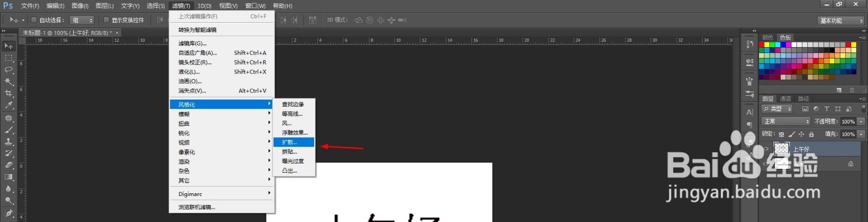The height and width of the screenshot is (222, 868).
Task: Open the 类型 layer filter dropdown
Action: [777, 109]
